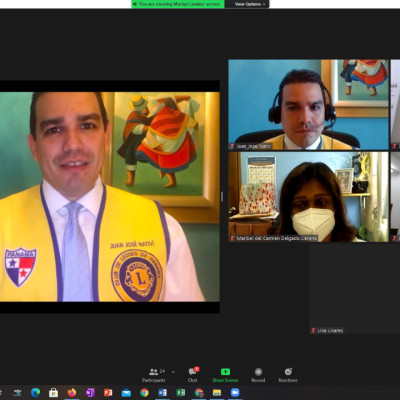Viewport: 400px width, 400px height.
Task: Click the divider handle beside shared screen
Action: (222, 197)
